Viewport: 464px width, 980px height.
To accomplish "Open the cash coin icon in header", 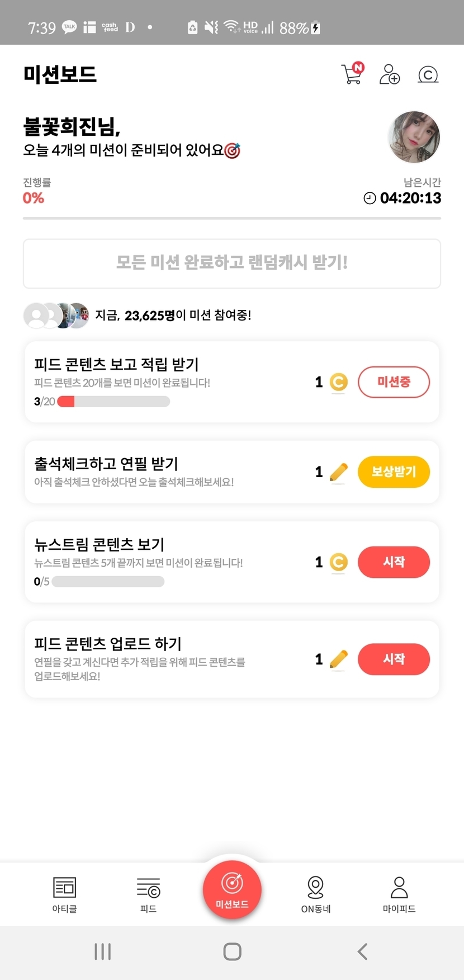I will pyautogui.click(x=428, y=74).
